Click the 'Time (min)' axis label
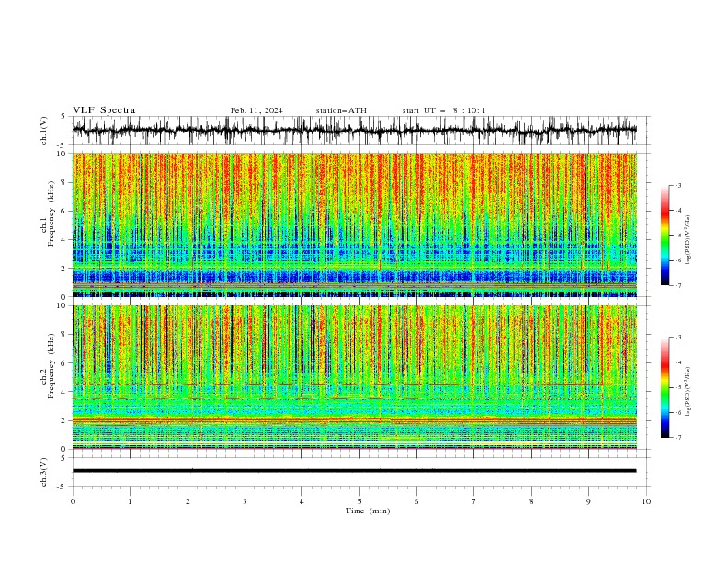 pyautogui.click(x=368, y=511)
